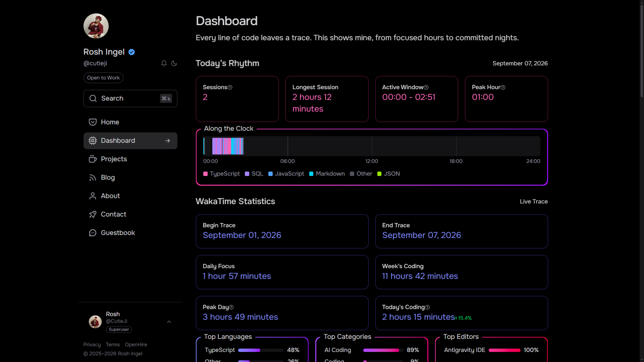This screenshot has width=644, height=362.
Task: Click the AI Coding 89% progress bar
Action: point(383,350)
